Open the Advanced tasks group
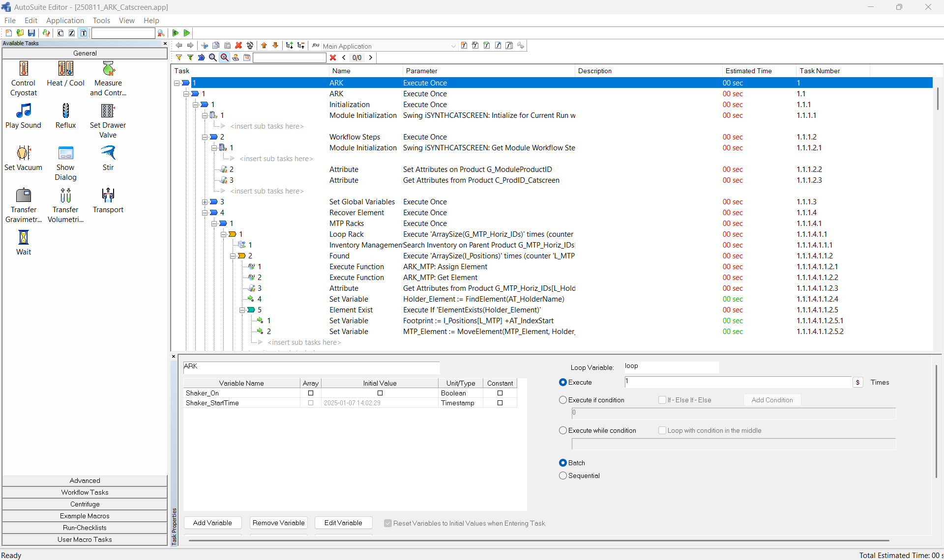The height and width of the screenshot is (560, 944). click(x=85, y=480)
